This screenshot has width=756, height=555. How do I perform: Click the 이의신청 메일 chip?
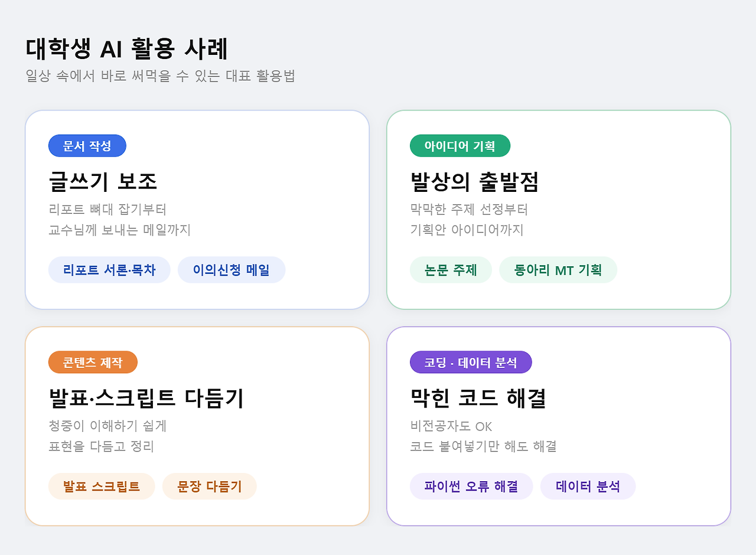click(232, 270)
